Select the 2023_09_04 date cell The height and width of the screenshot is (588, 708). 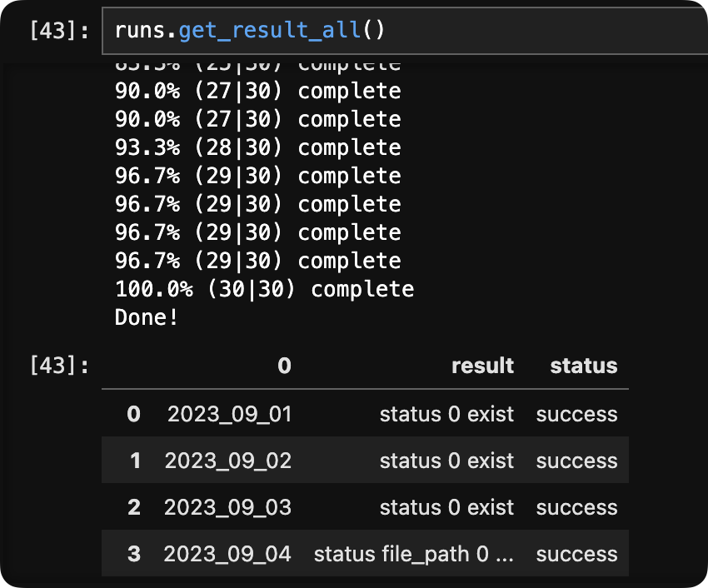coord(227,554)
